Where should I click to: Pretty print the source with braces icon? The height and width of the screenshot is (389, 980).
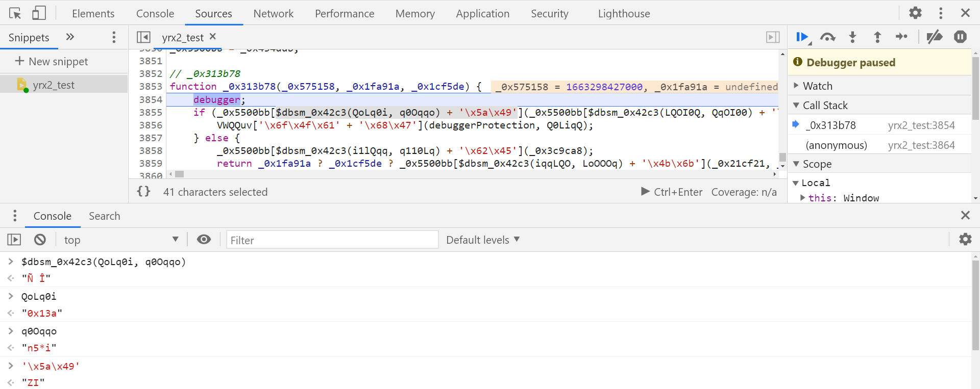pos(143,191)
